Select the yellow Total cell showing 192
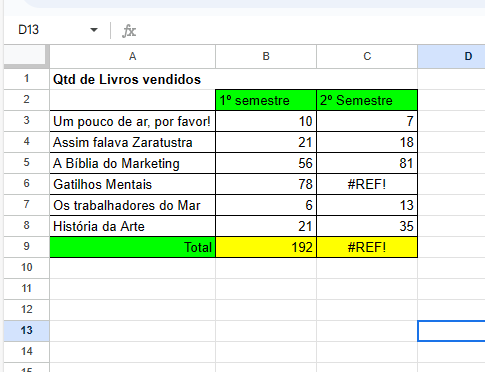The height and width of the screenshot is (372, 485). click(266, 247)
